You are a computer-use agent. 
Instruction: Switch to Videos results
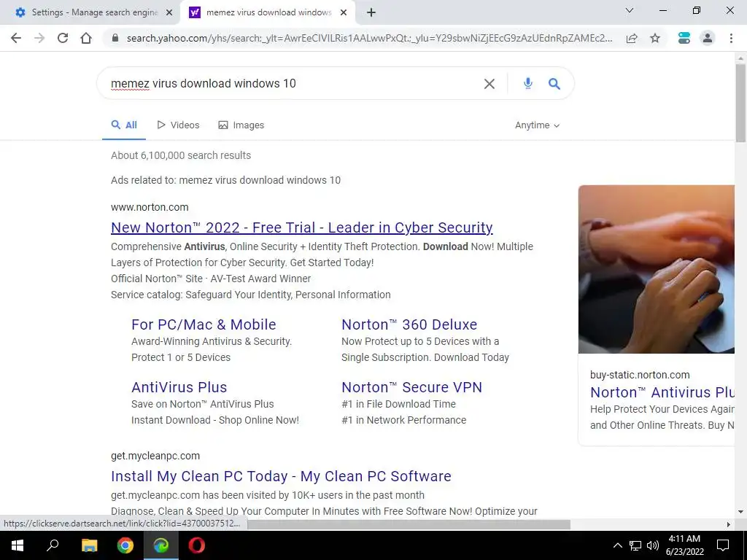click(178, 125)
